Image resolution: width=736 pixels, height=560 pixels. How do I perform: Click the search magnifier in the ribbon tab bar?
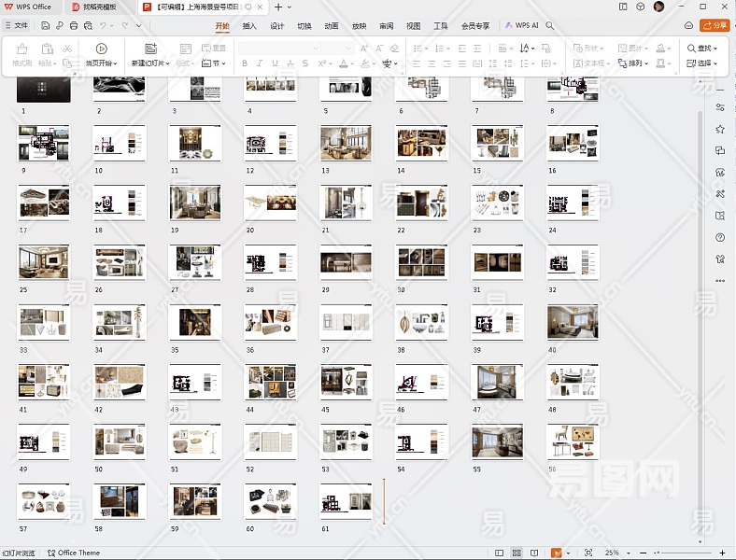click(x=550, y=26)
